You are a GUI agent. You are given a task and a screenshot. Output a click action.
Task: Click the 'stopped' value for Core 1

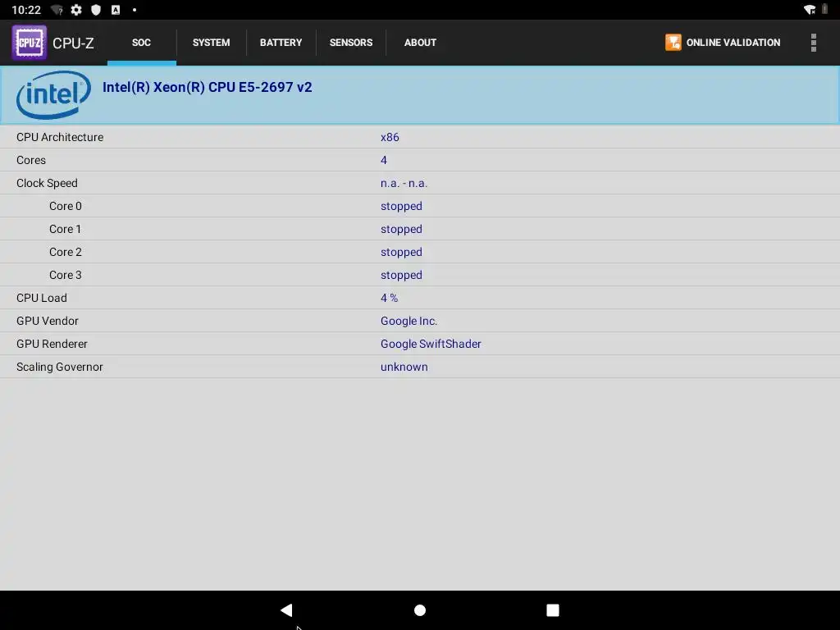pos(401,230)
